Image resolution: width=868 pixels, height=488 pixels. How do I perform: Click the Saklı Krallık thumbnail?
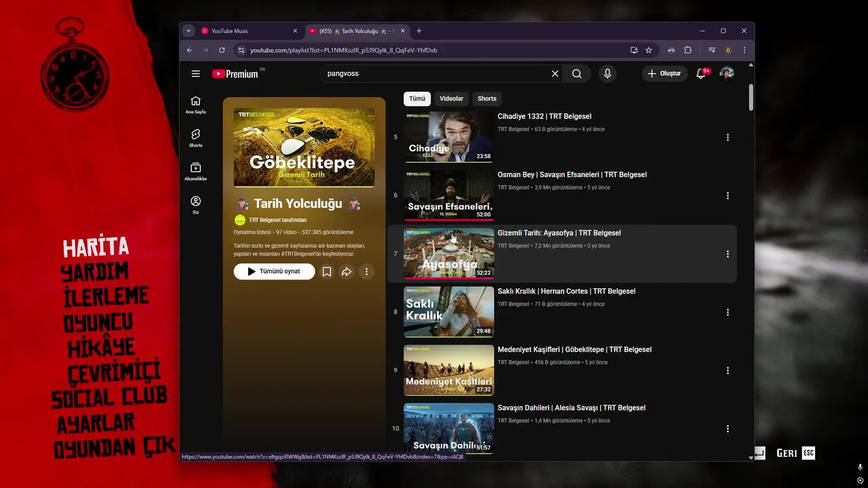[449, 312]
